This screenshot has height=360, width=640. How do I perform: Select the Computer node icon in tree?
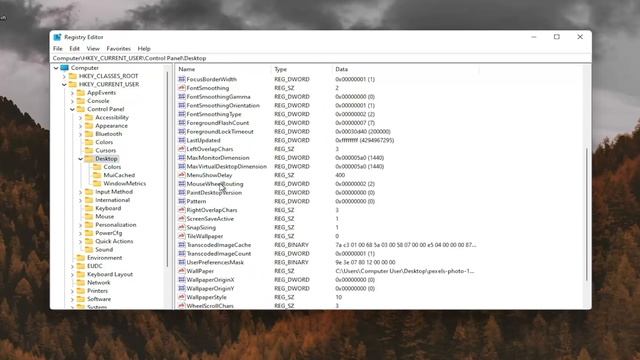[64, 68]
